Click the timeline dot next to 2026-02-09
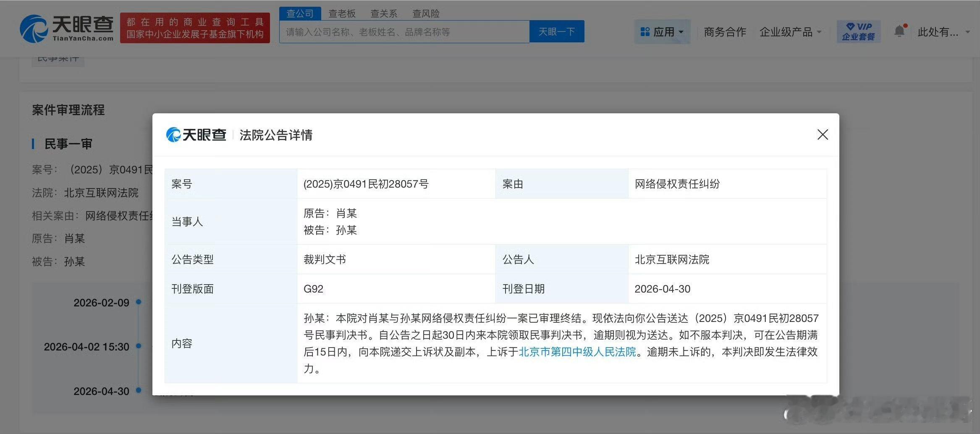 tap(138, 301)
